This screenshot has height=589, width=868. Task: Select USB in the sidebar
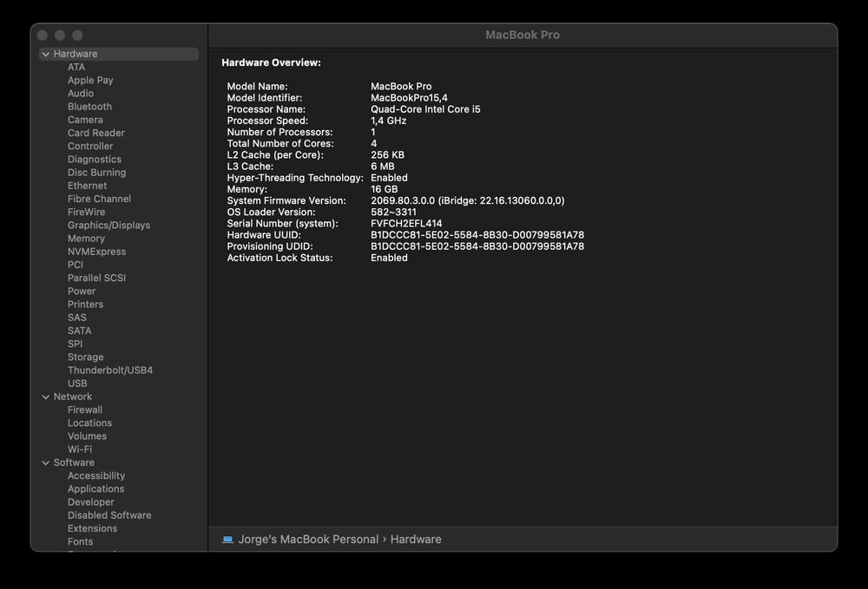(x=77, y=383)
